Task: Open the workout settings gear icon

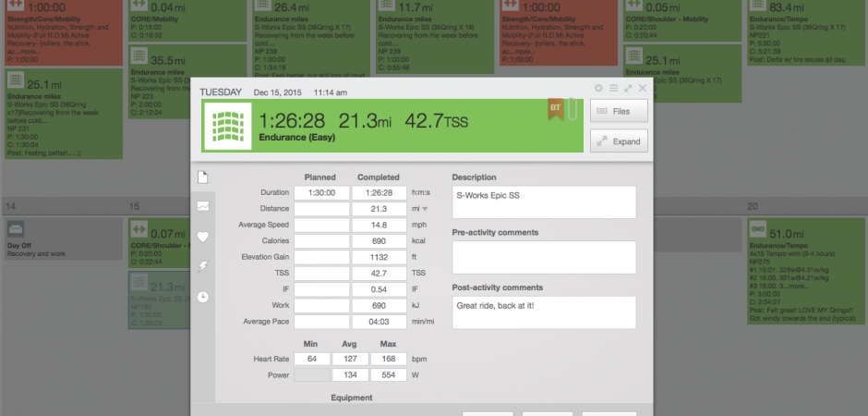Action: [x=598, y=88]
